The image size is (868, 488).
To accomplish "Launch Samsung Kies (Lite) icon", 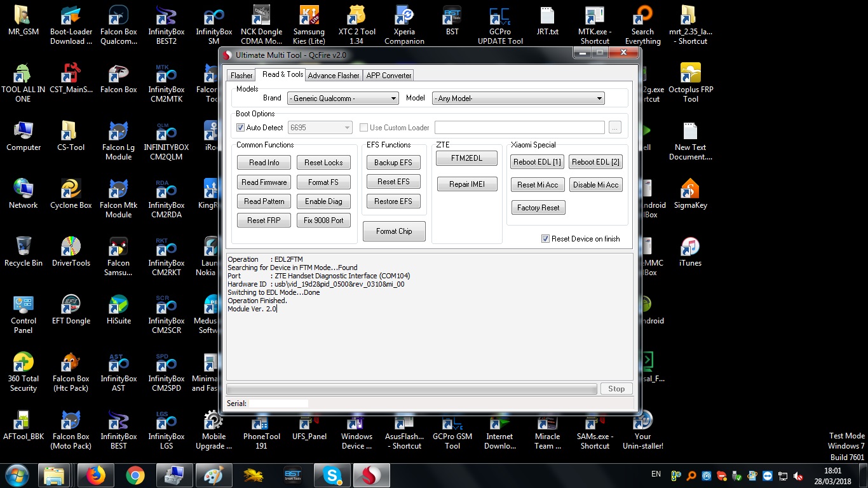I will pos(309,25).
